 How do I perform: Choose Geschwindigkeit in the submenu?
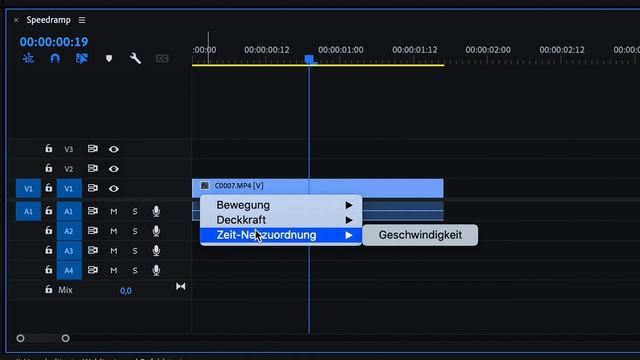point(420,235)
